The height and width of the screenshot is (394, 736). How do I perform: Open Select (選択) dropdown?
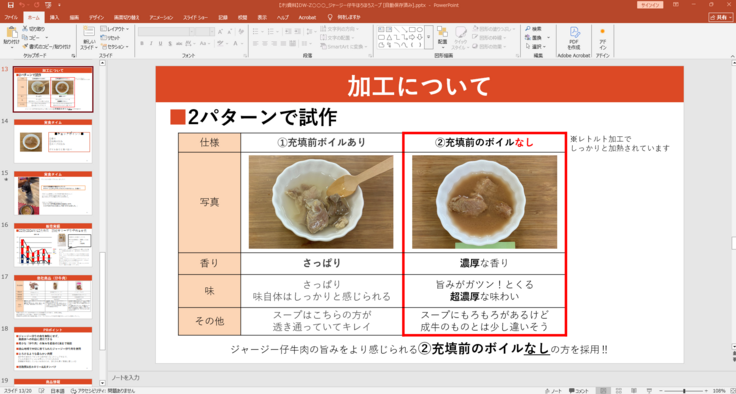535,46
